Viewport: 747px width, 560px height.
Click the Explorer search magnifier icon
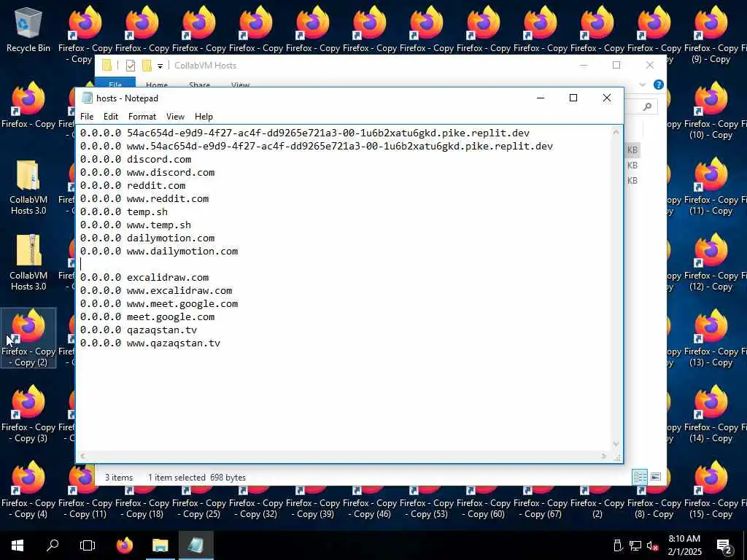(x=647, y=106)
